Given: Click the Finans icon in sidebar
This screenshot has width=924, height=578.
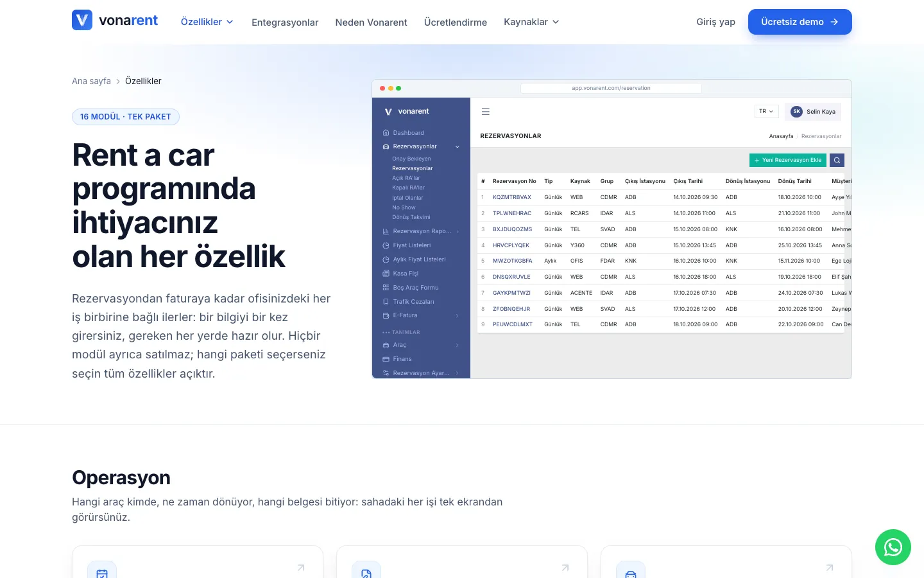Looking at the screenshot, I should pos(386,359).
